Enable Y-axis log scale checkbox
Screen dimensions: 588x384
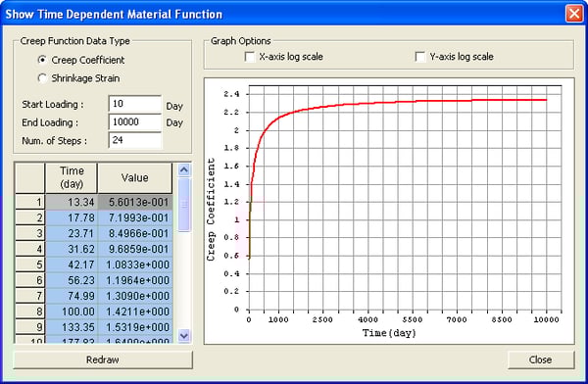point(420,57)
